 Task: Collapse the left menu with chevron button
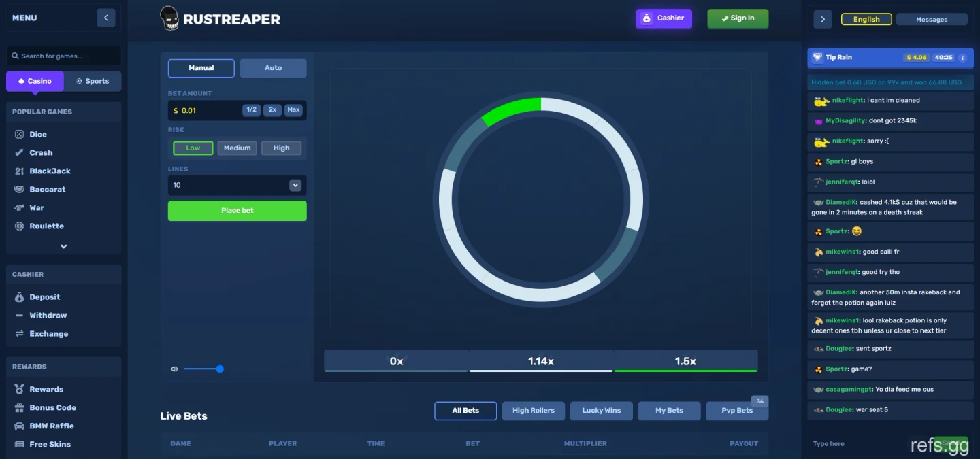pos(106,18)
